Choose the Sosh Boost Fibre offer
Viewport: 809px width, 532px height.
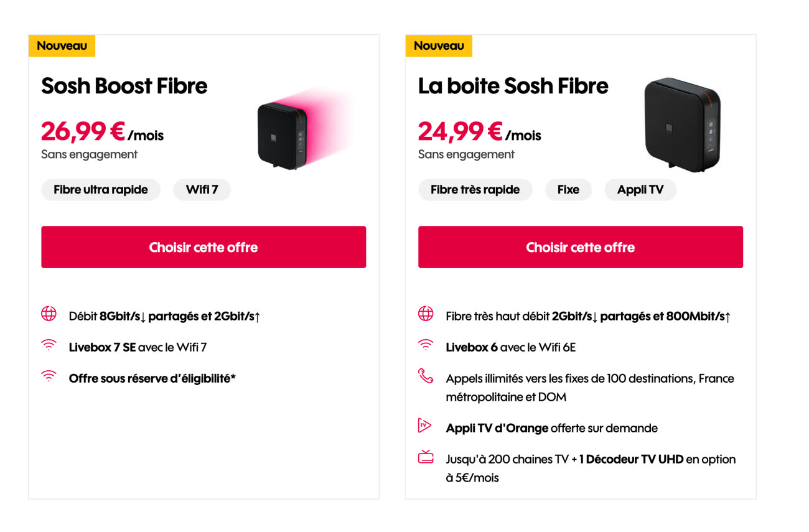pyautogui.click(x=203, y=247)
